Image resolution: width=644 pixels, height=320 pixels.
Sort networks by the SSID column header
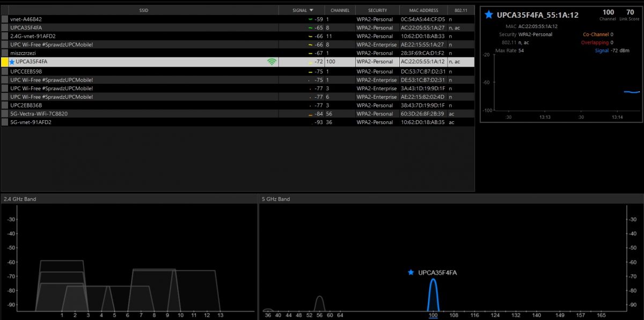[x=143, y=10]
